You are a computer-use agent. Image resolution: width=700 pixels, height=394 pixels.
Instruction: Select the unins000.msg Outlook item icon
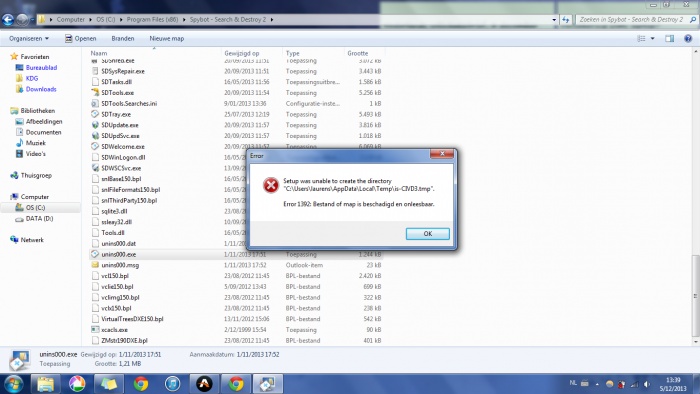[x=95, y=265]
